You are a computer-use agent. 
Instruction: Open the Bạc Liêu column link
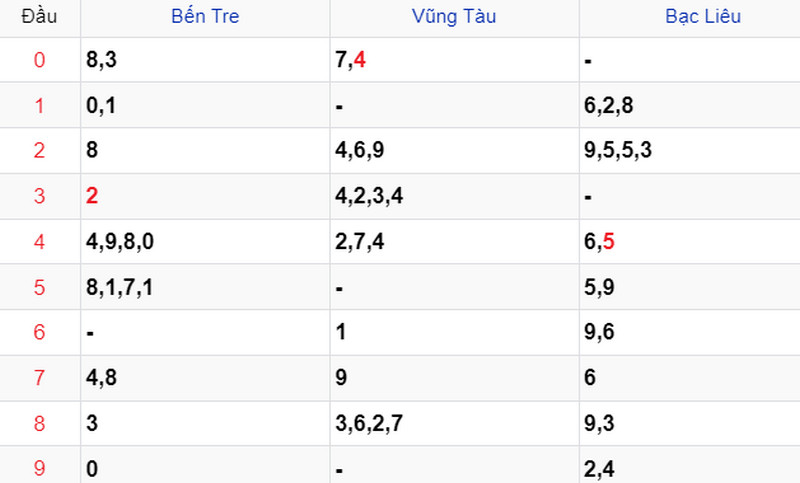(703, 16)
